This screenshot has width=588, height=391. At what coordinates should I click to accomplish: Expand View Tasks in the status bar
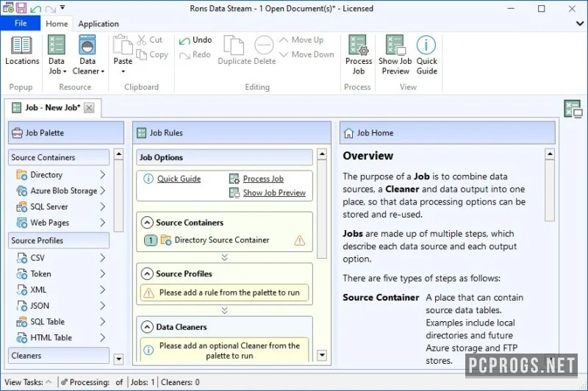click(x=28, y=382)
